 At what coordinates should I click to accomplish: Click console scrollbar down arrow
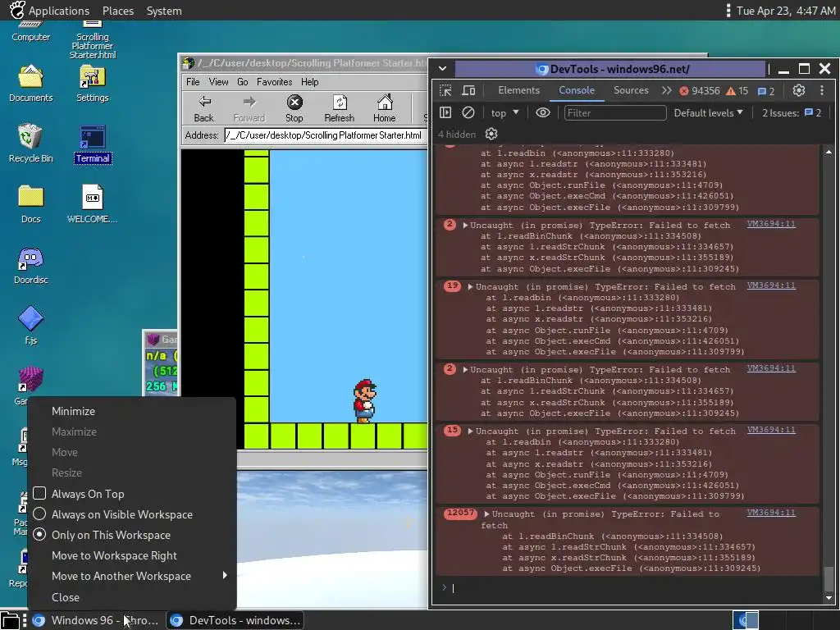pyautogui.click(x=829, y=597)
